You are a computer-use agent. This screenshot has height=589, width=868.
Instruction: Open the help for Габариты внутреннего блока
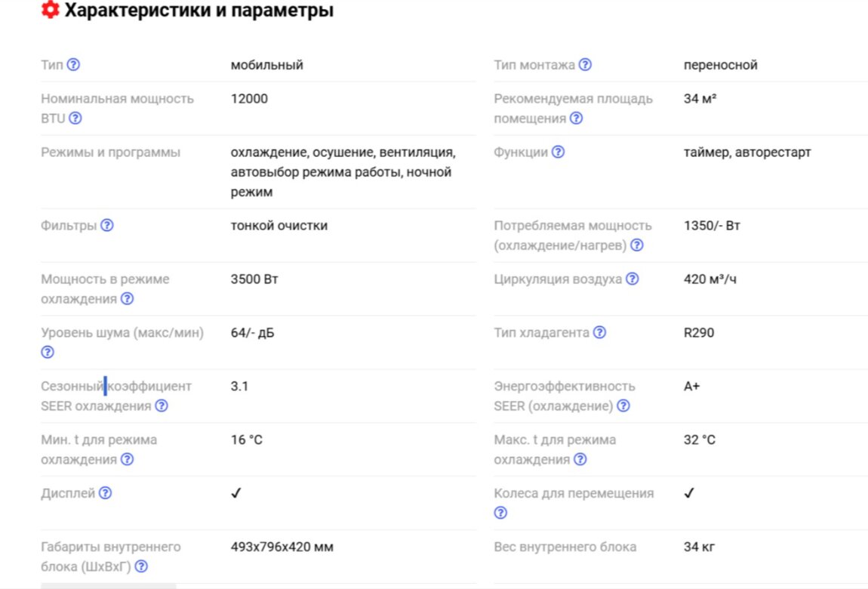pos(141,566)
